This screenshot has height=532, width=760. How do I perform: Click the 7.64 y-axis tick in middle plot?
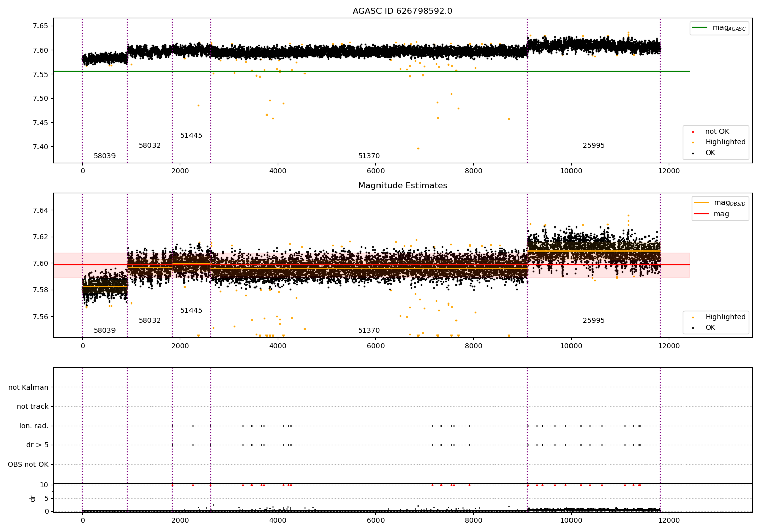[x=41, y=210]
